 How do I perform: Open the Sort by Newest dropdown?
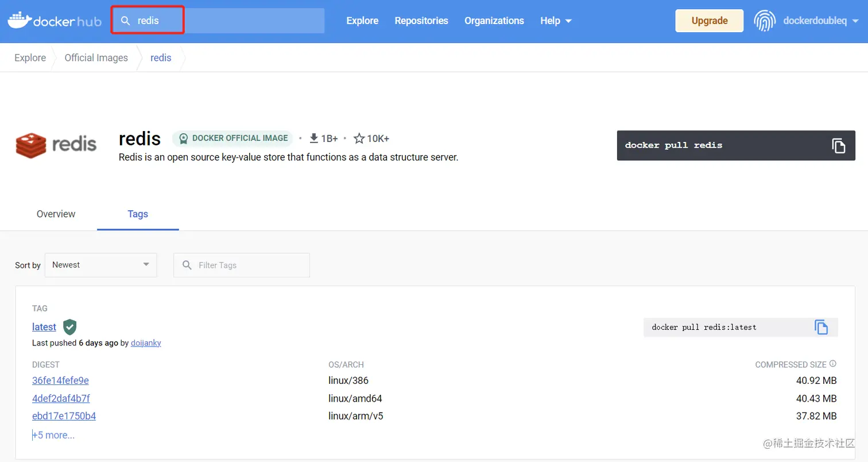[100, 265]
